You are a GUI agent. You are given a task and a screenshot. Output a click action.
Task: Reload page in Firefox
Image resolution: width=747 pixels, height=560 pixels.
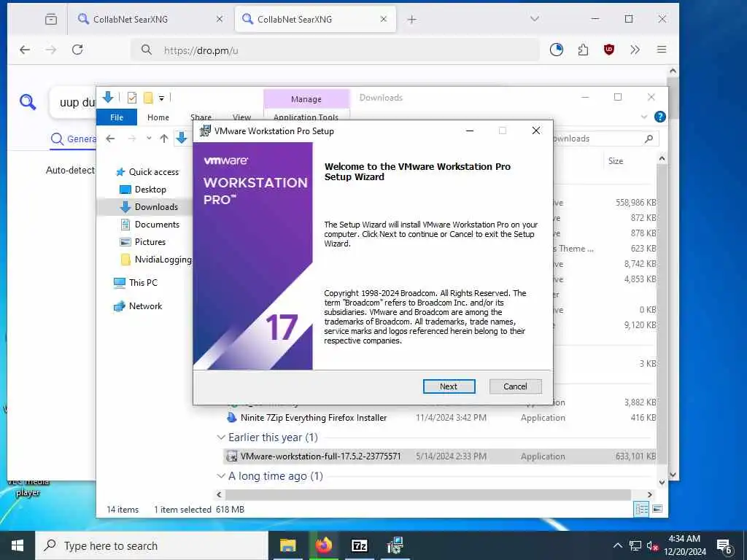(77, 50)
